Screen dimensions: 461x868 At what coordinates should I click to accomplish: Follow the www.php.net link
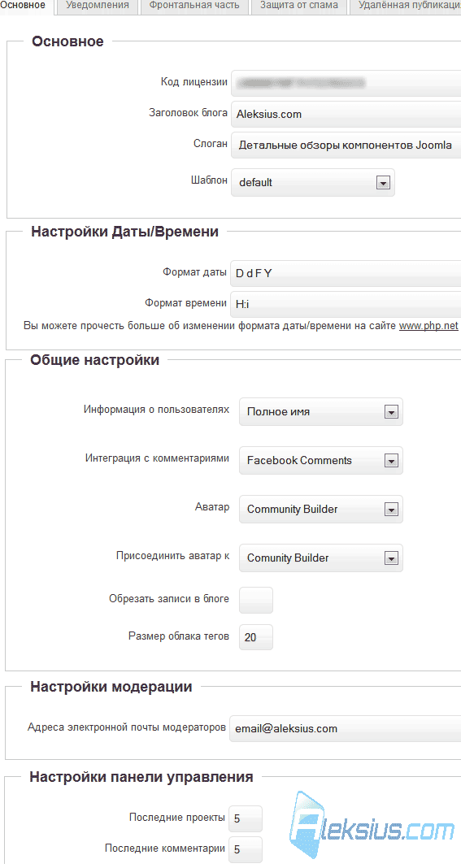tap(428, 326)
